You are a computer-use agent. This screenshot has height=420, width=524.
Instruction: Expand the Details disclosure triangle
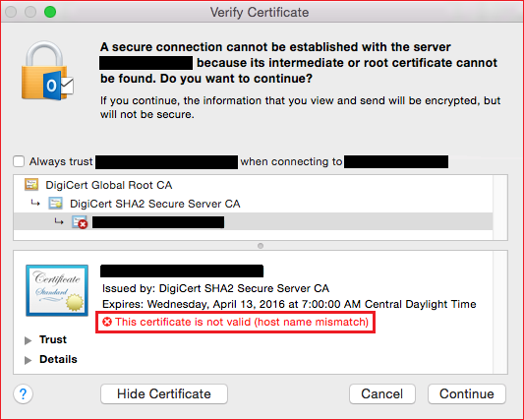pos(29,360)
